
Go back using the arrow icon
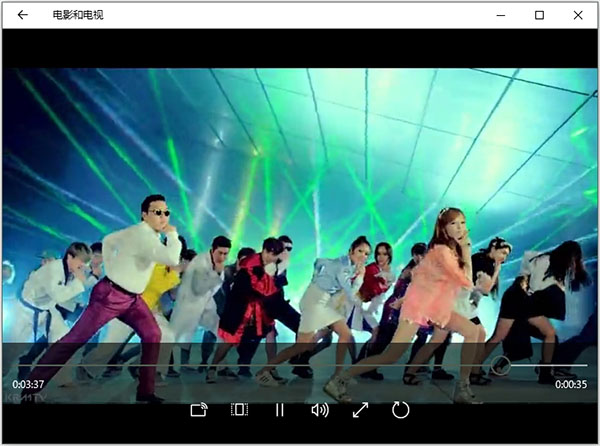coord(23,15)
